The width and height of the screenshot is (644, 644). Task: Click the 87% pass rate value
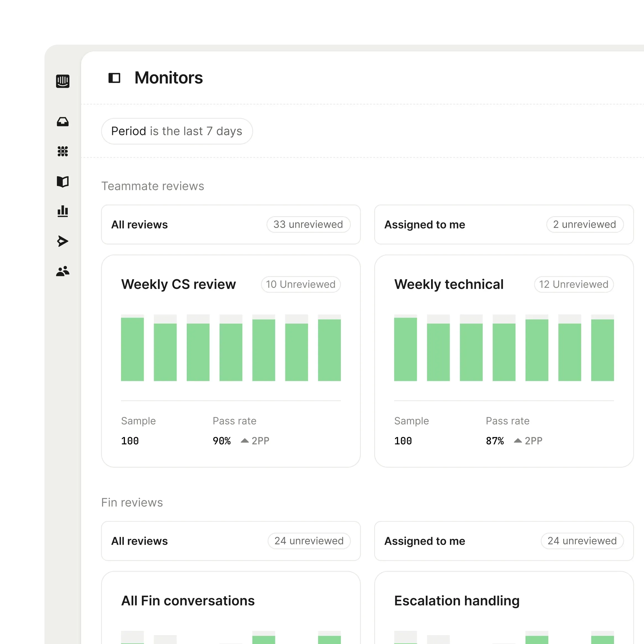click(495, 441)
